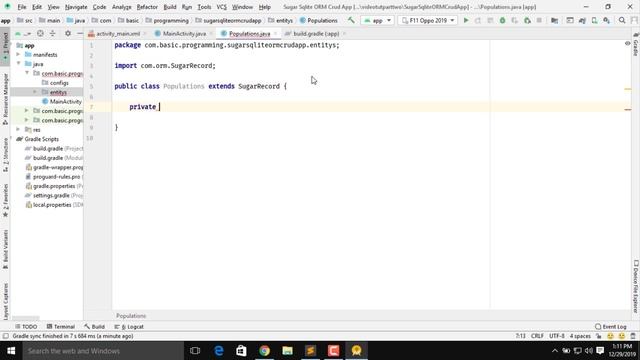The width and height of the screenshot is (640, 360).
Task: Open Chrome from the Windows taskbar
Action: pos(264,351)
